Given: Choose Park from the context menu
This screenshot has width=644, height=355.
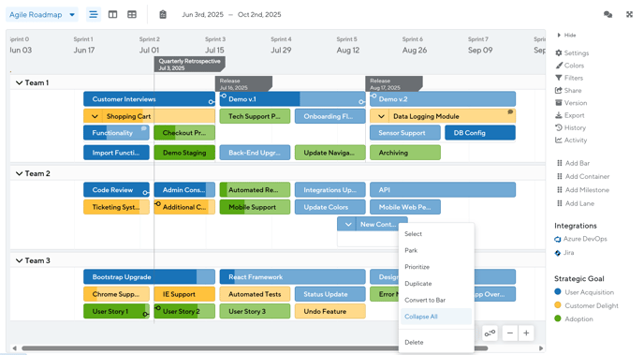Looking at the screenshot, I should pos(436,250).
